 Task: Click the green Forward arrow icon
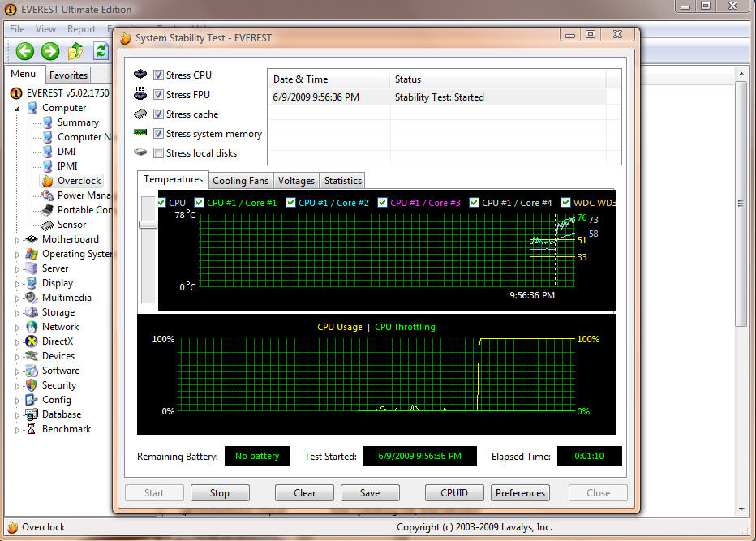pyautogui.click(x=49, y=50)
